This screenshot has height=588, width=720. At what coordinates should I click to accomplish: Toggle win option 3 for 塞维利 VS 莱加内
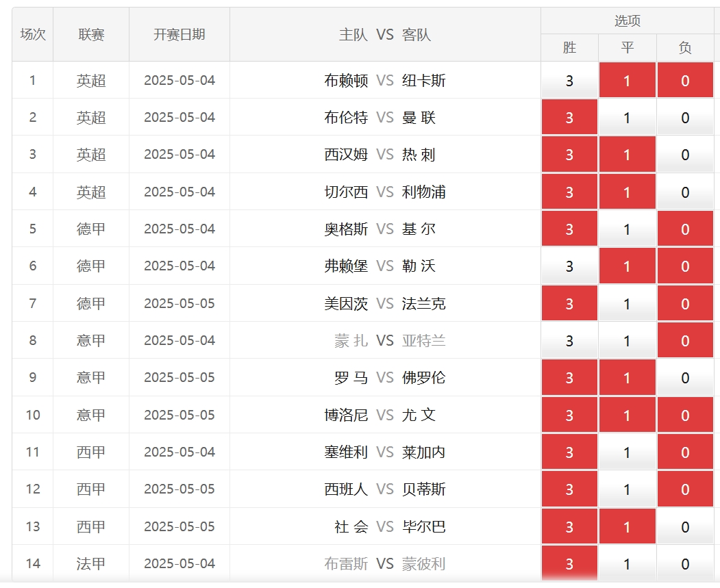point(569,452)
